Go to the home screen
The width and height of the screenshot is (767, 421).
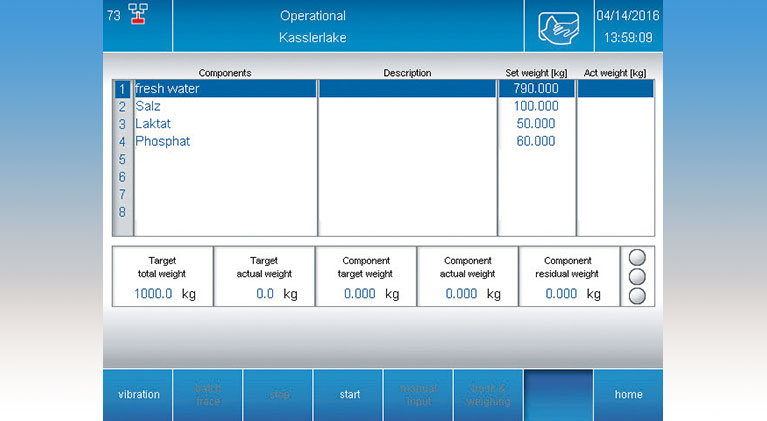tap(628, 395)
